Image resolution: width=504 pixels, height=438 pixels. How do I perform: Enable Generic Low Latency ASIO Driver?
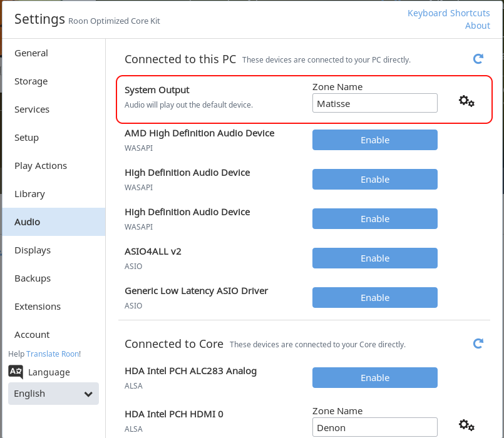(x=375, y=298)
